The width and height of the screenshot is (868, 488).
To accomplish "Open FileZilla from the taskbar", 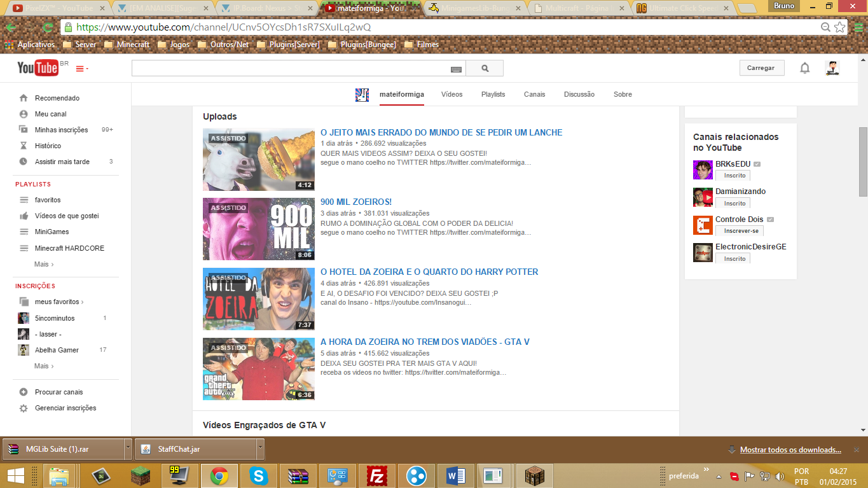I will click(377, 476).
